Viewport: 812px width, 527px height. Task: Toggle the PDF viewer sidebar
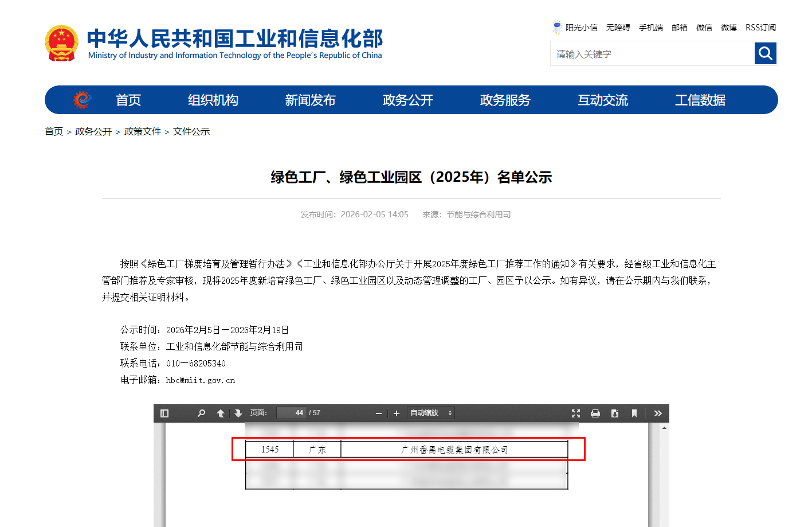[x=164, y=413]
